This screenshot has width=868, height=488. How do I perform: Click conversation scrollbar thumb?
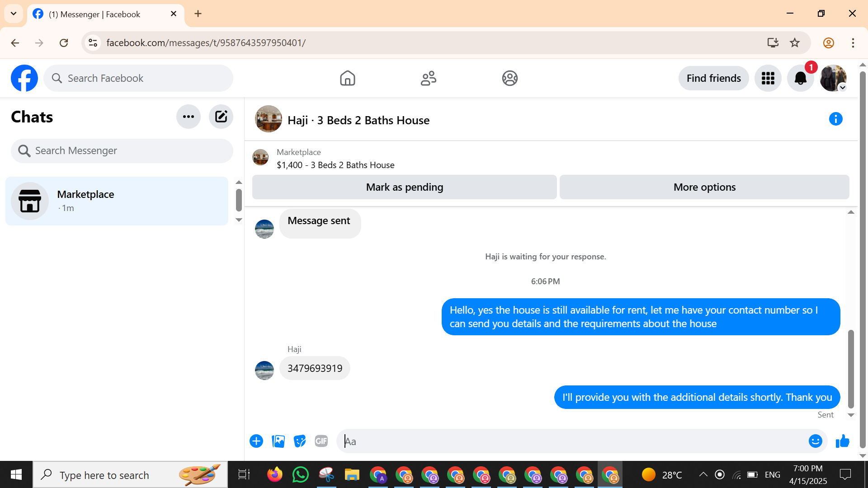[850, 368]
